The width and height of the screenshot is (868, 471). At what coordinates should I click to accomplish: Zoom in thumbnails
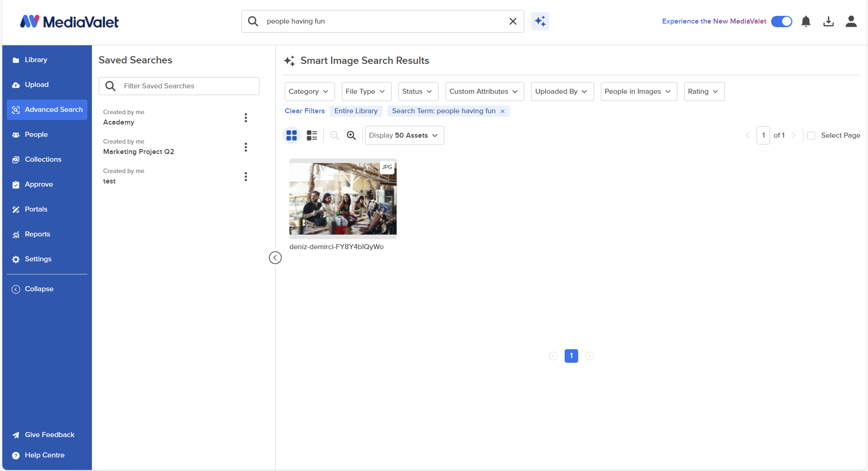click(x=351, y=135)
